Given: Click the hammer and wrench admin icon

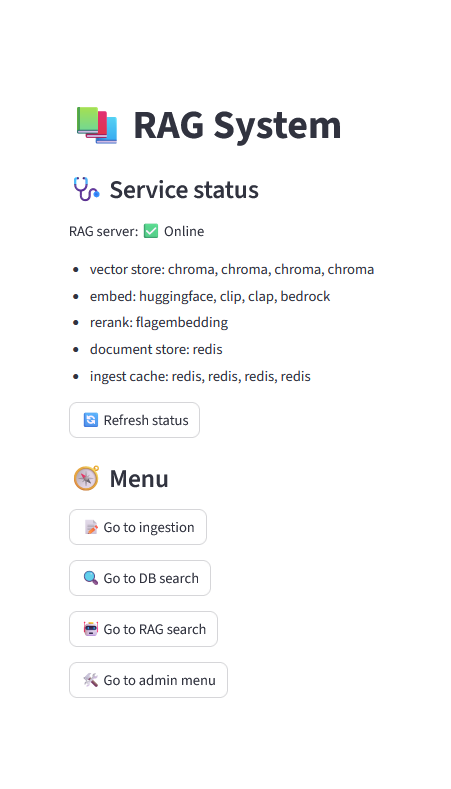Looking at the screenshot, I should click(x=91, y=680).
